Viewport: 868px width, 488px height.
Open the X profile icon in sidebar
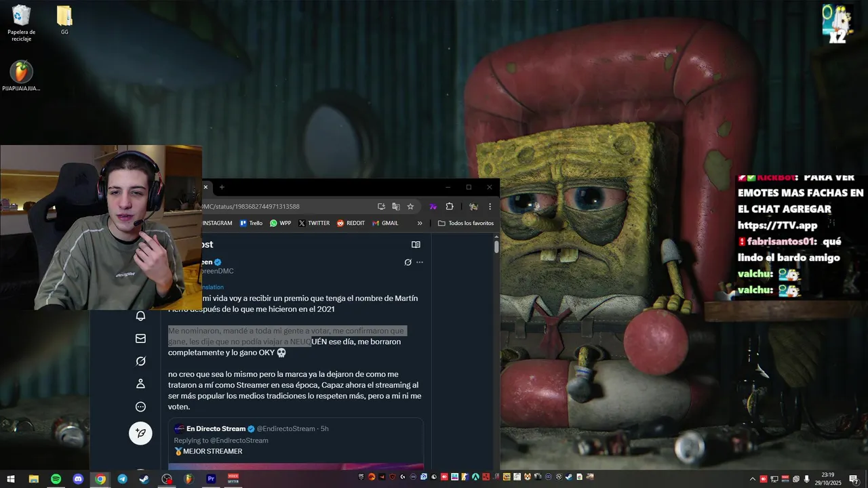point(141,384)
